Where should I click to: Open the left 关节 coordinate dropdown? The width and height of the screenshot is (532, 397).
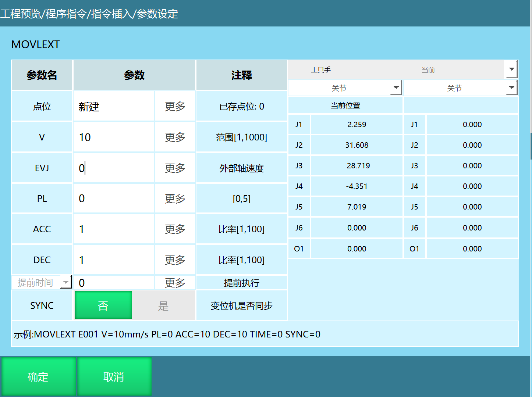[x=396, y=88]
